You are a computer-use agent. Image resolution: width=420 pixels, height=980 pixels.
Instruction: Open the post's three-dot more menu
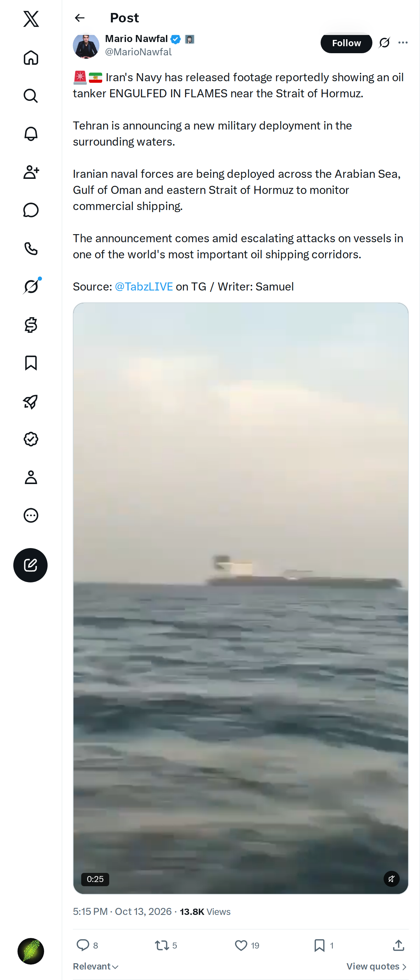coord(403,43)
